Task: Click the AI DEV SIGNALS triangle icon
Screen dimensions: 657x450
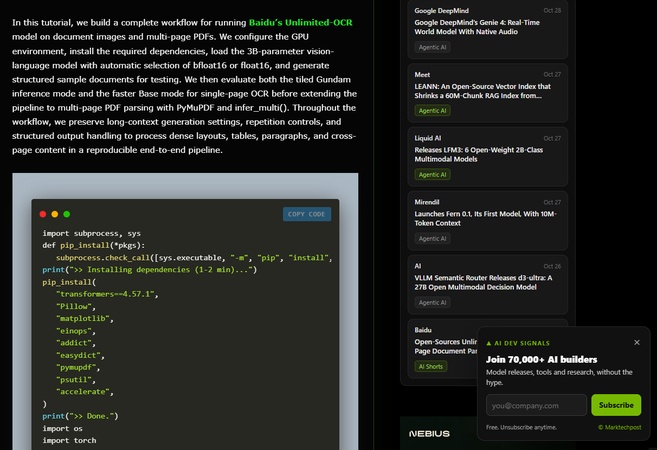Action: 489,343
